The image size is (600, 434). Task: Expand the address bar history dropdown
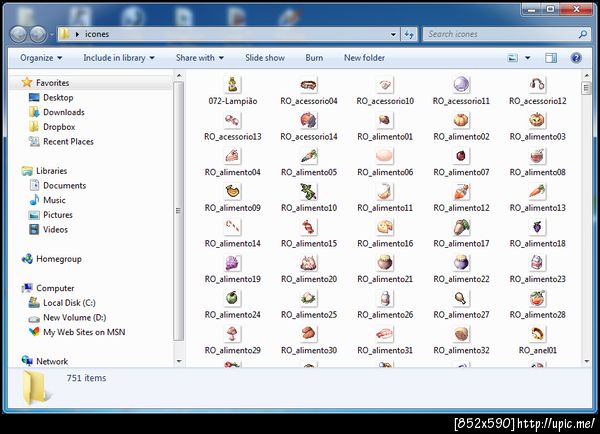(x=393, y=35)
